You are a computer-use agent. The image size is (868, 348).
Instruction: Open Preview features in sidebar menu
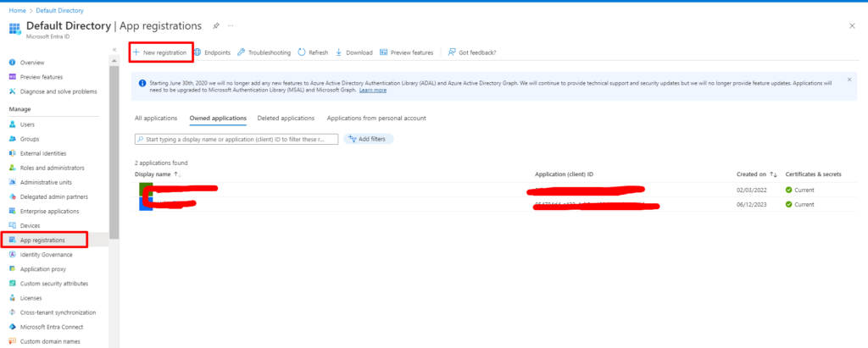pos(42,77)
